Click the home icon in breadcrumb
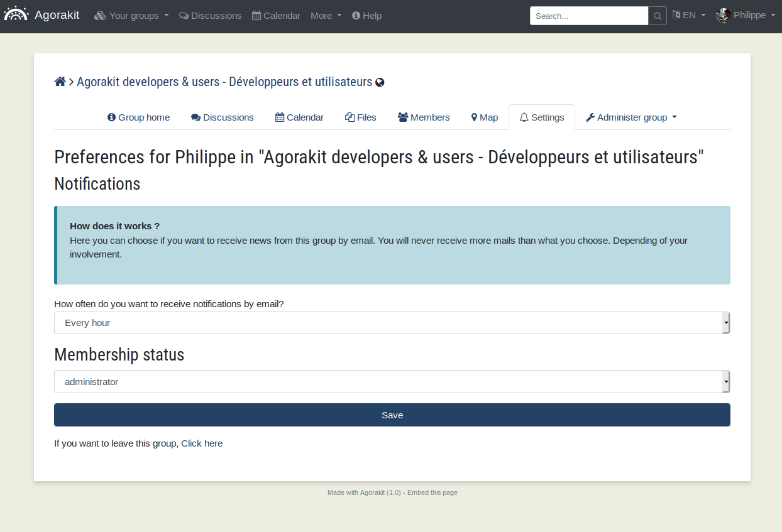782x532 pixels. tap(60, 82)
